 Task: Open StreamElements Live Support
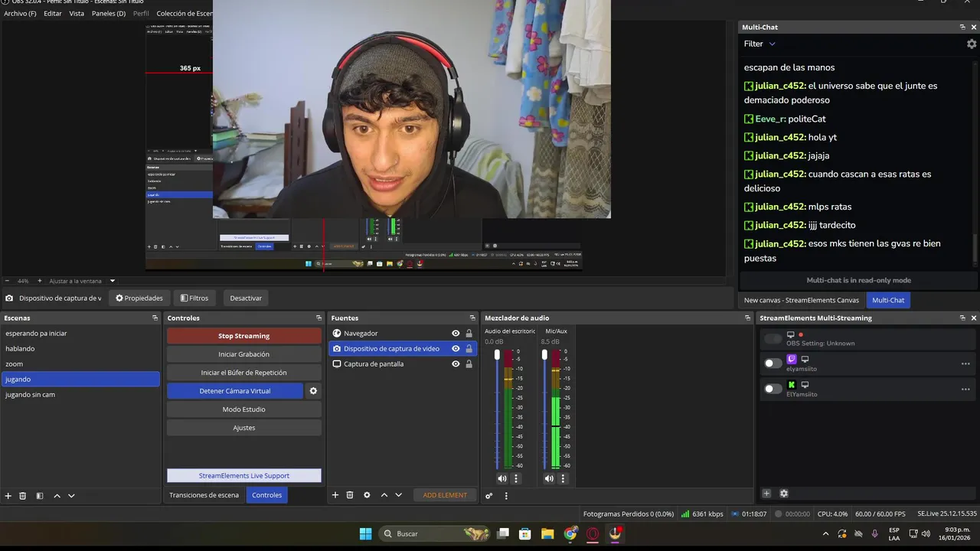pos(244,475)
